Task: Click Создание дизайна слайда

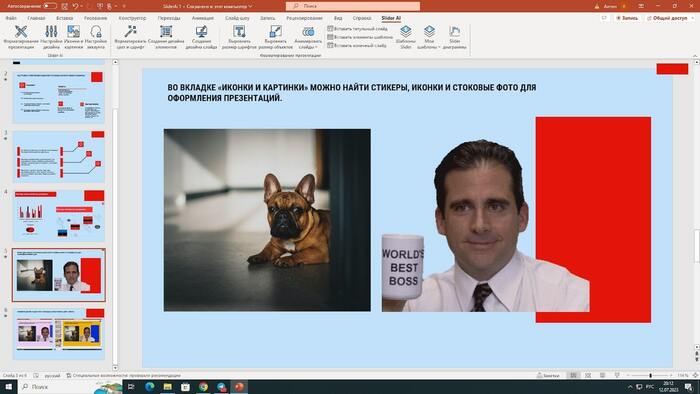Action: click(201, 37)
